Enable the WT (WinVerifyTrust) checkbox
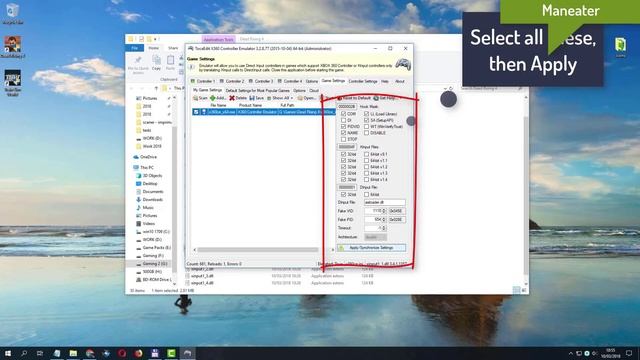 pos(367,127)
